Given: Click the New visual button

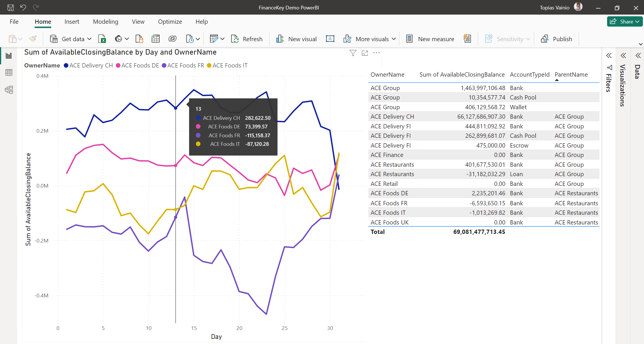Looking at the screenshot, I should pos(296,39).
